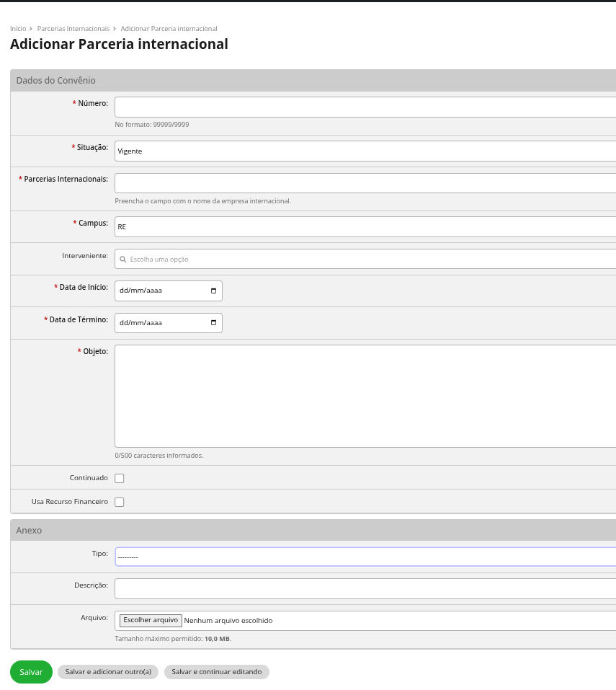The image size is (616, 690).
Task: Click search icon in Interveniente field
Action: [123, 260]
